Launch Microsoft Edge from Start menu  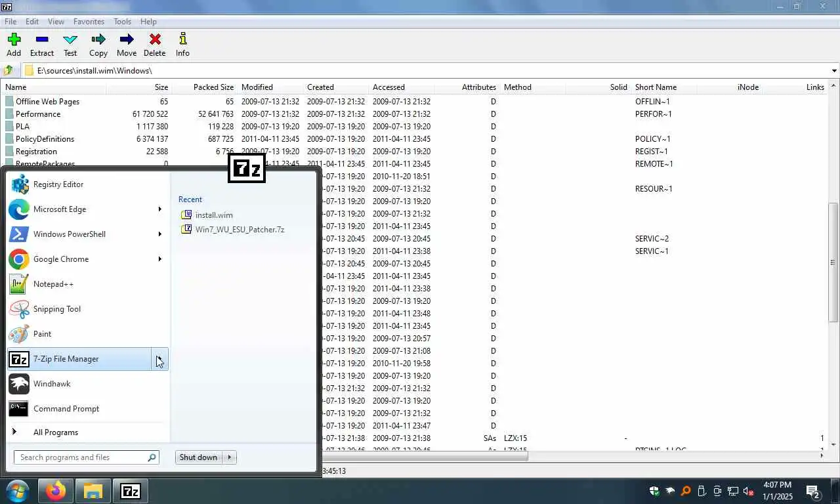[80, 209]
